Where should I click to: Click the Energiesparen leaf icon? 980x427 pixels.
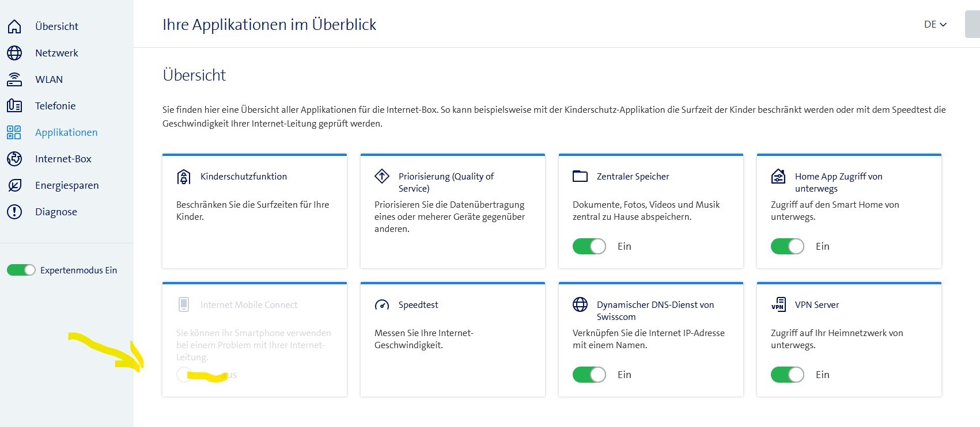(x=14, y=185)
